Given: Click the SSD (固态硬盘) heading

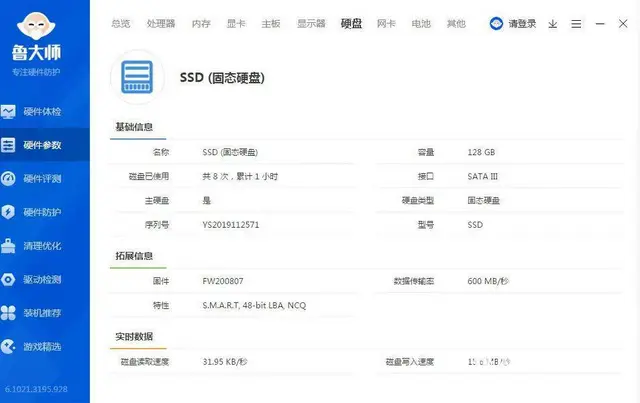Looking at the screenshot, I should (x=222, y=78).
